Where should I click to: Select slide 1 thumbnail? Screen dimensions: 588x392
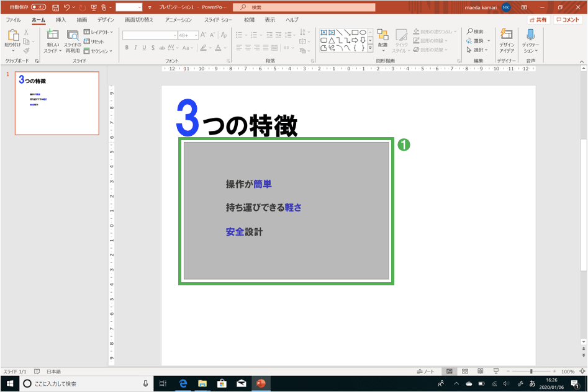57,103
